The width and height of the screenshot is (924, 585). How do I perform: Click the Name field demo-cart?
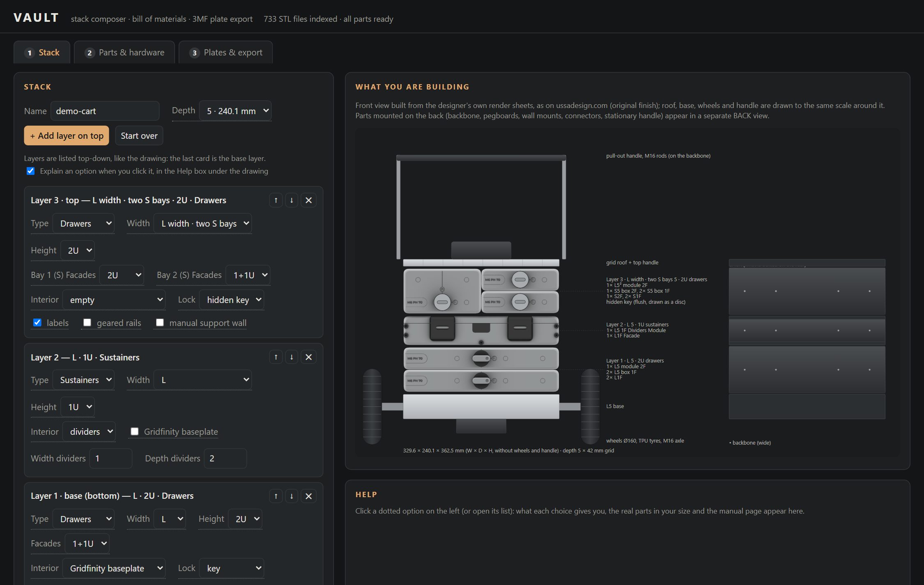tap(105, 111)
